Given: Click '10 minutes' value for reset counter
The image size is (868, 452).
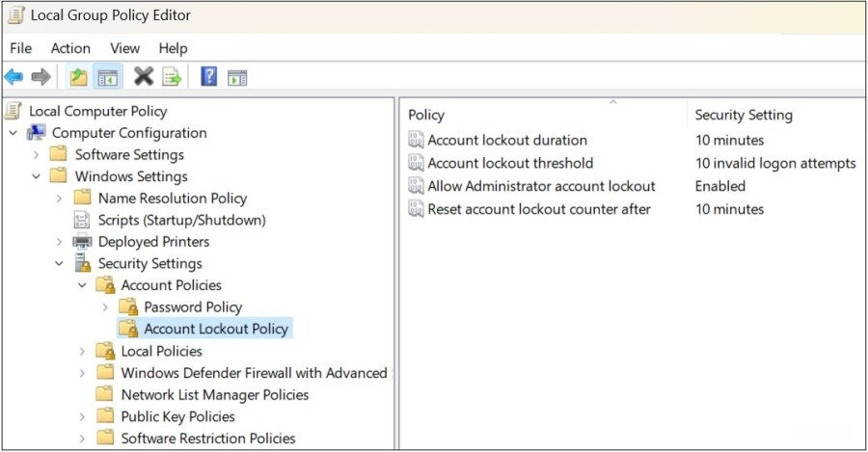Looking at the screenshot, I should (x=730, y=209).
